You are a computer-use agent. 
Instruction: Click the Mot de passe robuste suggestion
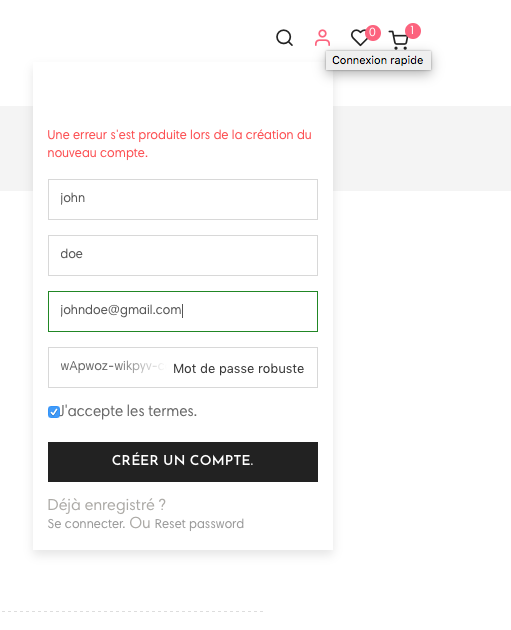coord(239,368)
